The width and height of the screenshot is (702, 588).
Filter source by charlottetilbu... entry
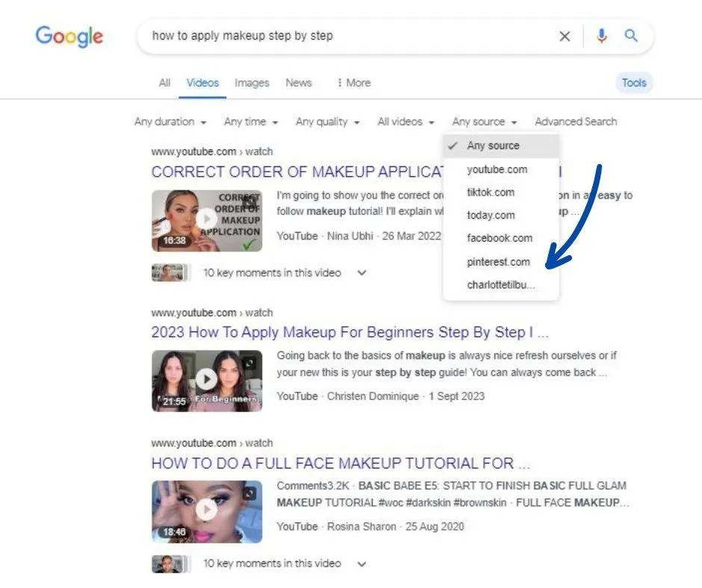pos(501,285)
